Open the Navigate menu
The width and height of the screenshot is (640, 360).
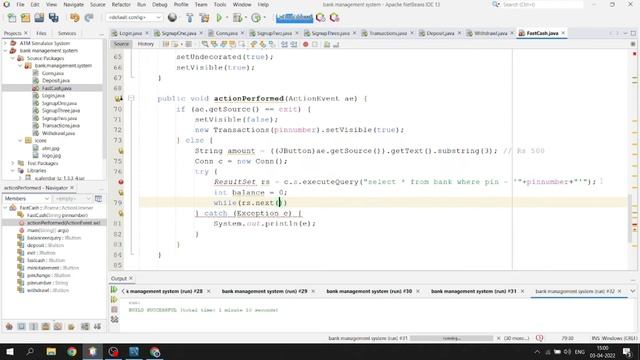pos(73,4)
